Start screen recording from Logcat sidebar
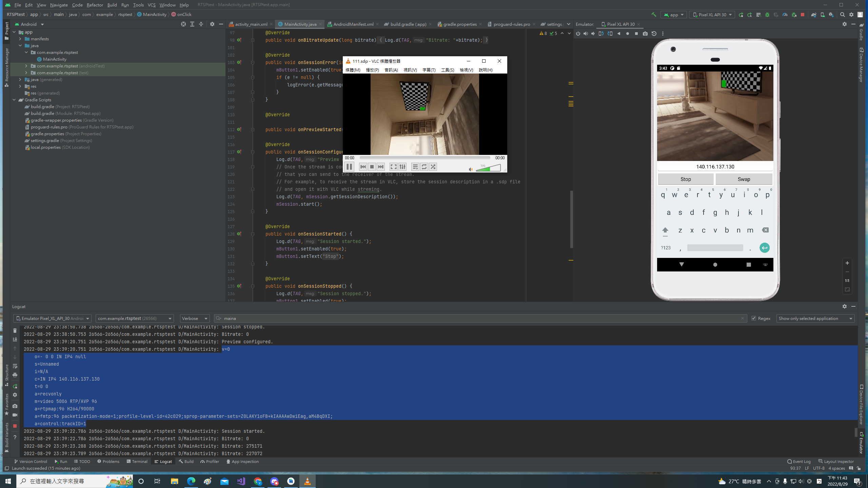 click(x=15, y=414)
